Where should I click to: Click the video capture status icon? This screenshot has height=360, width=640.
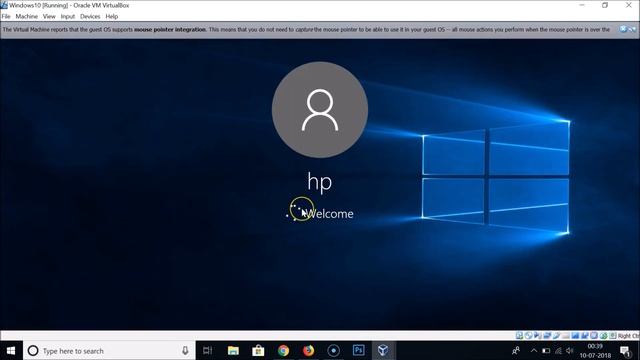pos(584,336)
